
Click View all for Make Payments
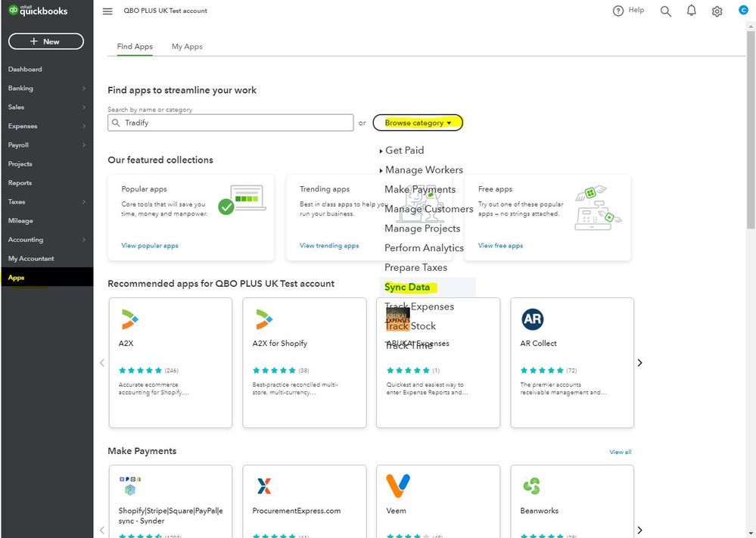[620, 452]
